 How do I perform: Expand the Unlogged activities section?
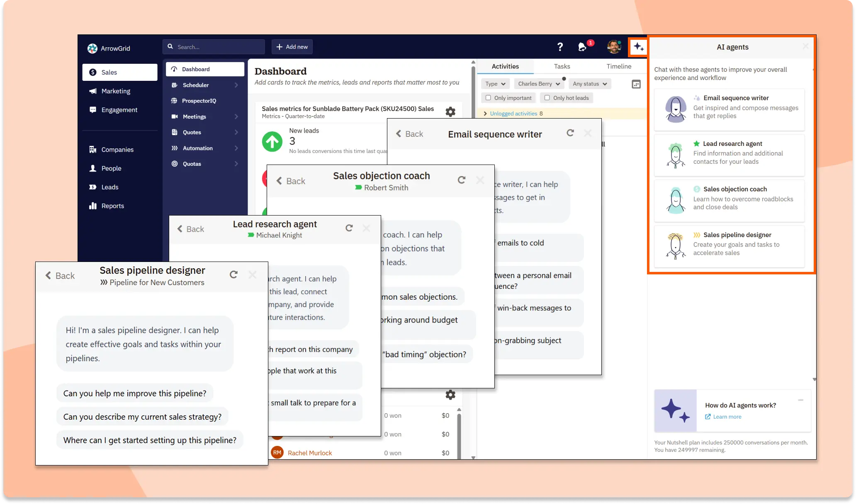[513, 114]
